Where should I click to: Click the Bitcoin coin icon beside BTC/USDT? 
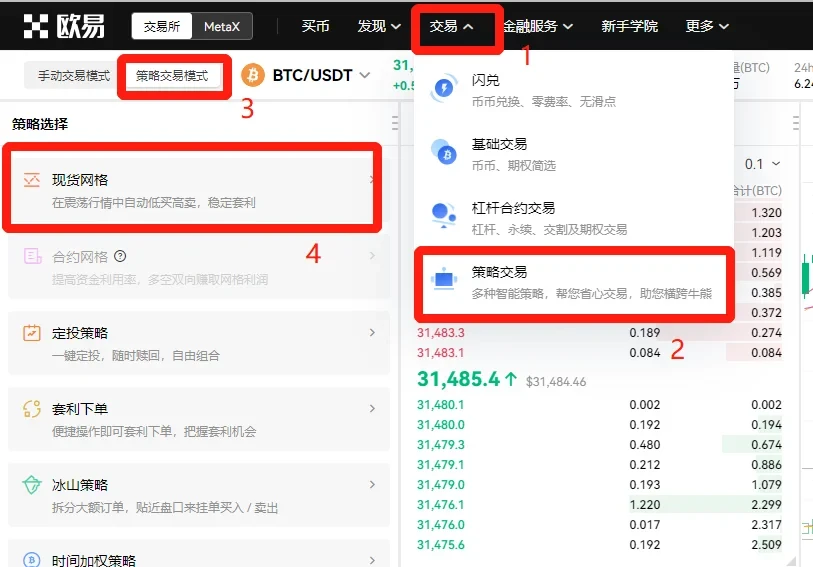click(x=253, y=75)
